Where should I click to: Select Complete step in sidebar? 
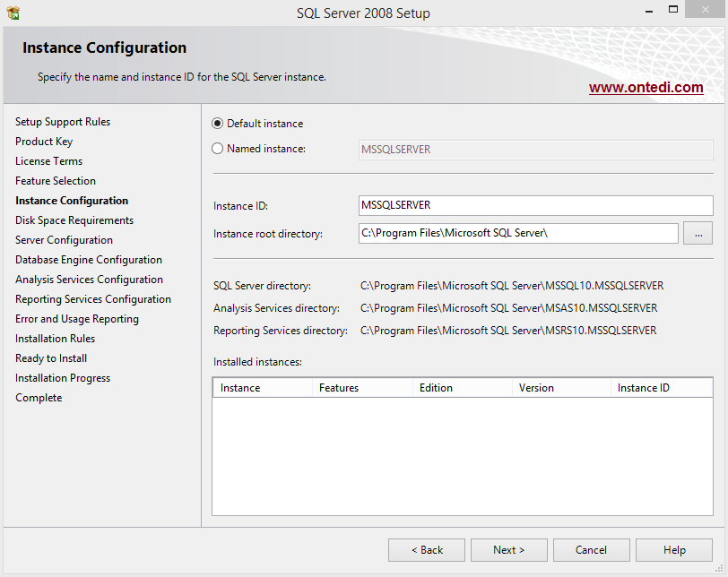coord(39,398)
